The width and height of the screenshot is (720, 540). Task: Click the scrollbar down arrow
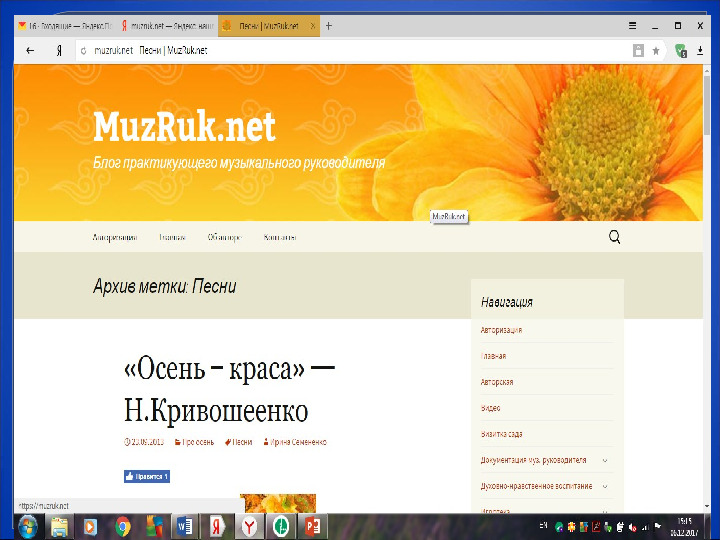point(707,506)
